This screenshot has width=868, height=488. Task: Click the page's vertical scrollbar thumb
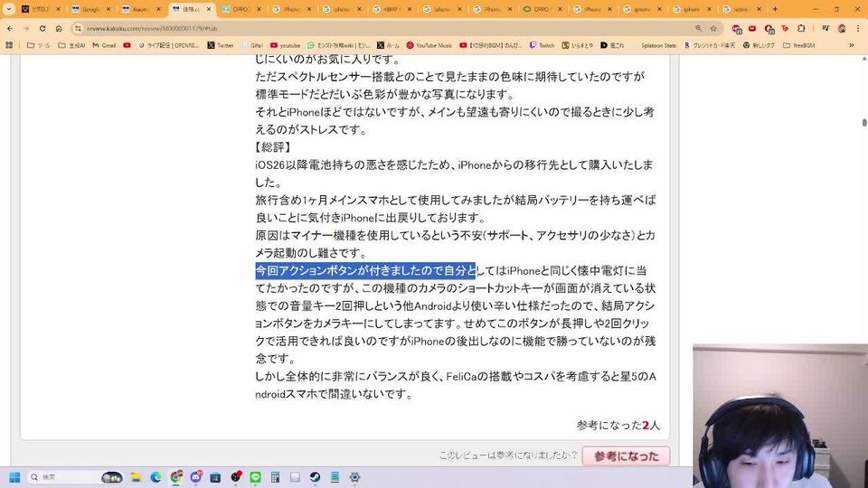(x=863, y=122)
